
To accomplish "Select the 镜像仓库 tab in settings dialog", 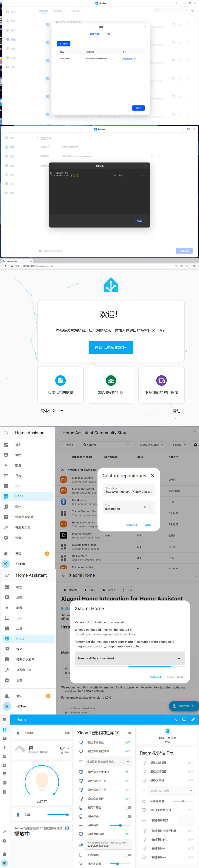I will 94,34.
